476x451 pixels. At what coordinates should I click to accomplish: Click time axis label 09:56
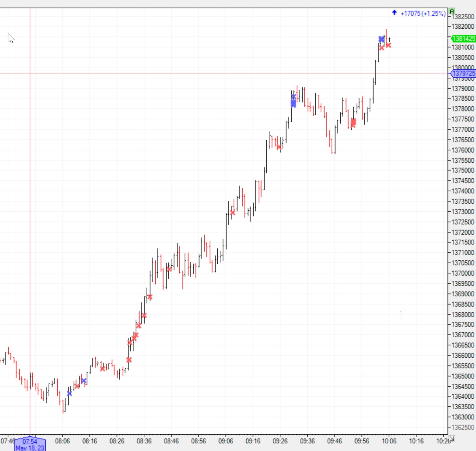click(x=362, y=441)
